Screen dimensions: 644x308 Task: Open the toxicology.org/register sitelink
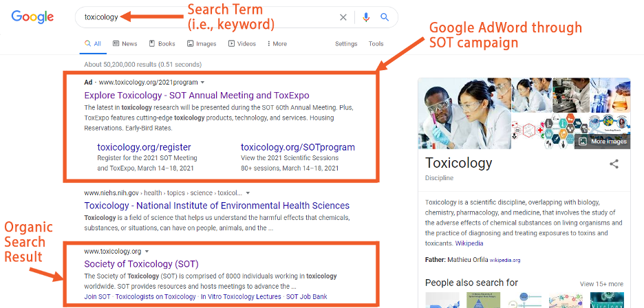click(x=144, y=147)
